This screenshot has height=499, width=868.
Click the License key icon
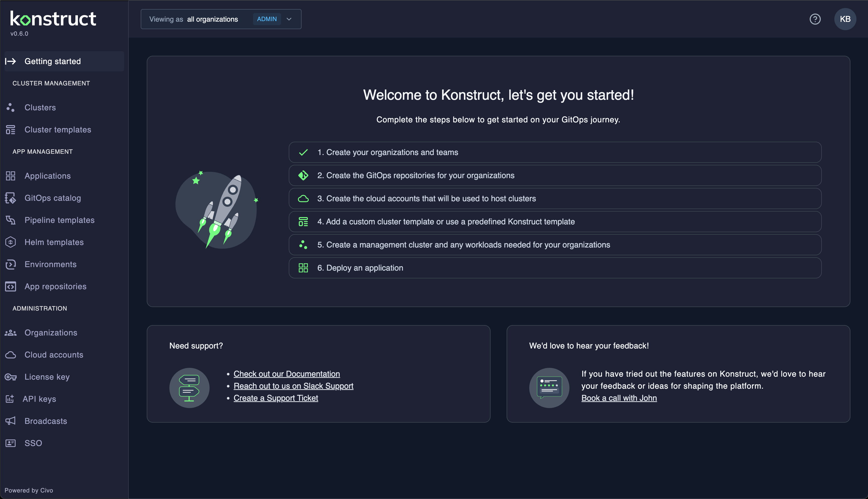pyautogui.click(x=10, y=377)
